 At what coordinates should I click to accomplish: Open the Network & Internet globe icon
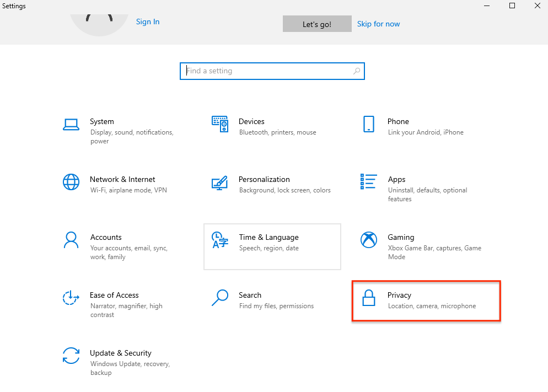tap(71, 182)
